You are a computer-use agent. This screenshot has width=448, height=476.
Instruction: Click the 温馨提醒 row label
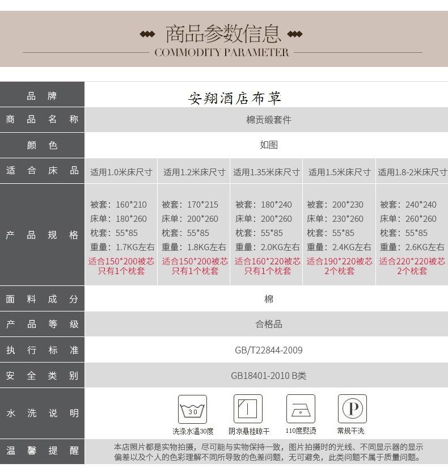[x=42, y=451]
